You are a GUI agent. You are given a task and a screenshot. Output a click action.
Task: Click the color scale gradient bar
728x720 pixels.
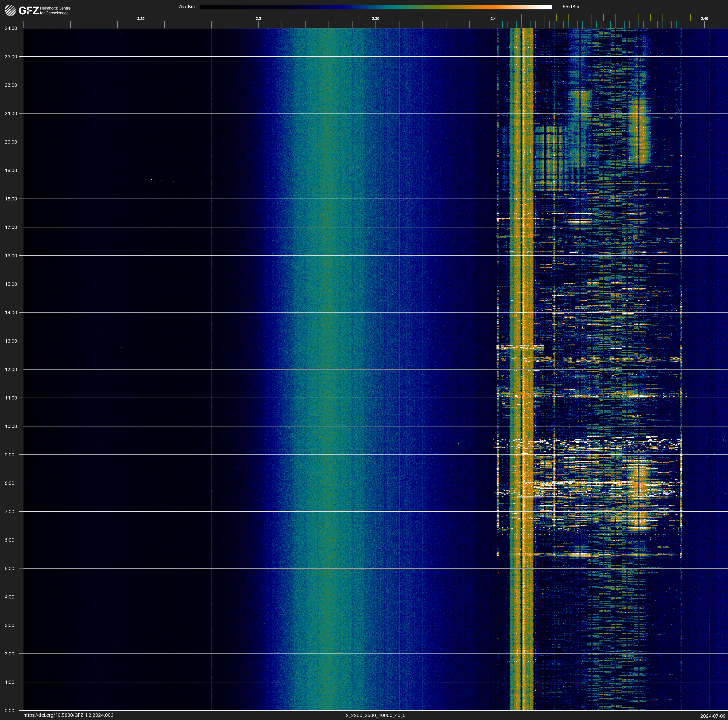click(375, 7)
